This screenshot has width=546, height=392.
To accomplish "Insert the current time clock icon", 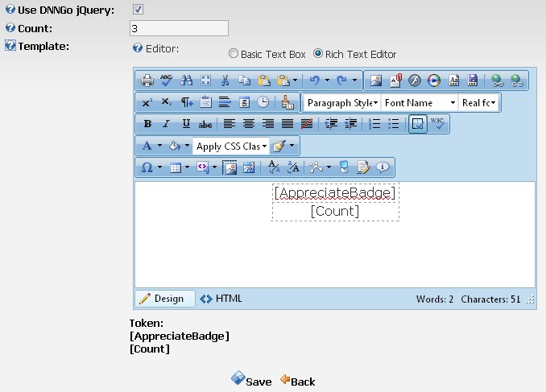I will [x=263, y=102].
